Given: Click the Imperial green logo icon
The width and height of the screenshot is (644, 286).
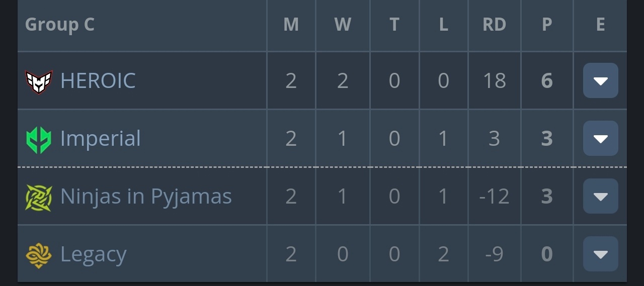Looking at the screenshot, I should pos(39,139).
